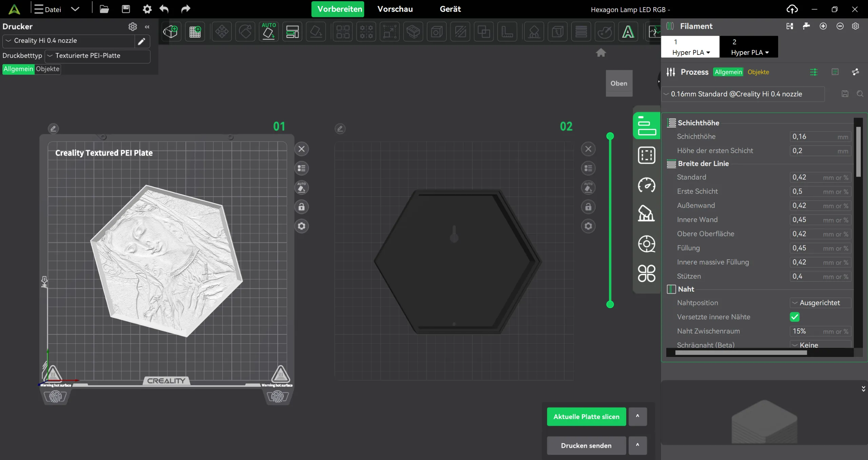Open printer settings gear in Drucker panel
Screen dimensions: 868x460
point(133,26)
